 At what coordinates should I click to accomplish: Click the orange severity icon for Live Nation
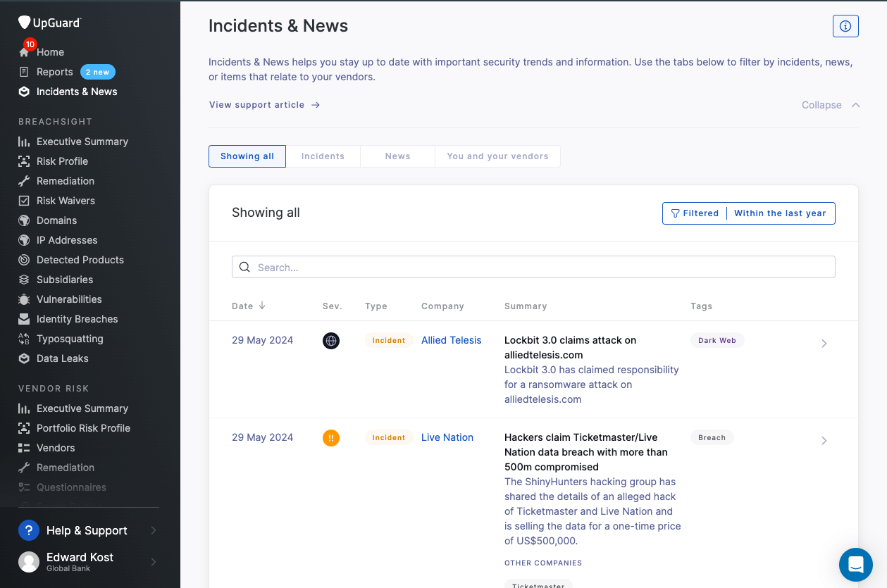[331, 438]
